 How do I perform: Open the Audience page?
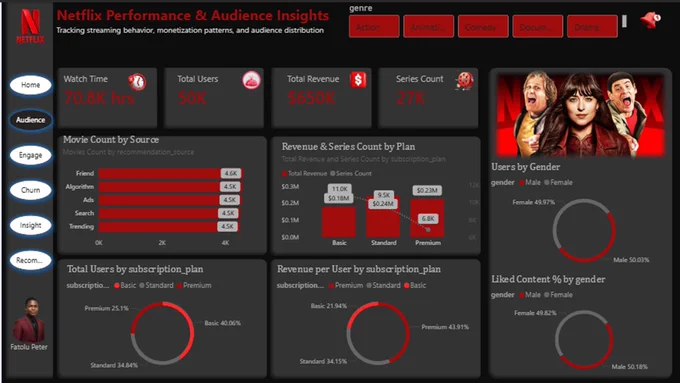tap(30, 120)
